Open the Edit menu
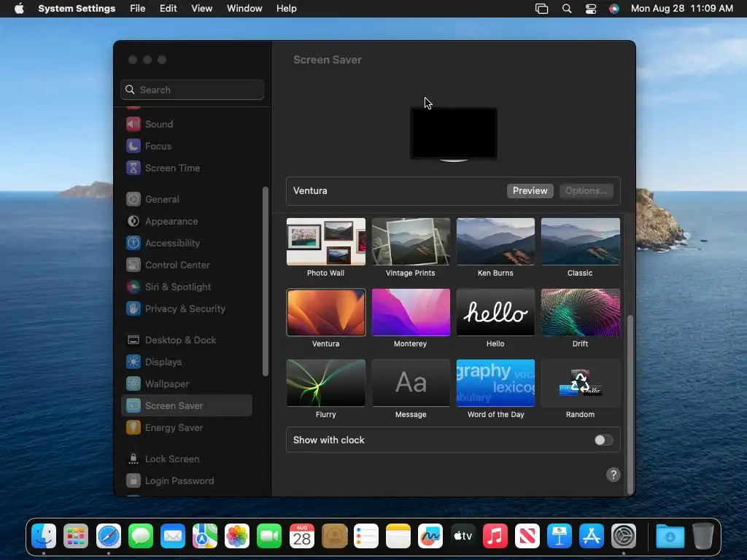 tap(169, 9)
